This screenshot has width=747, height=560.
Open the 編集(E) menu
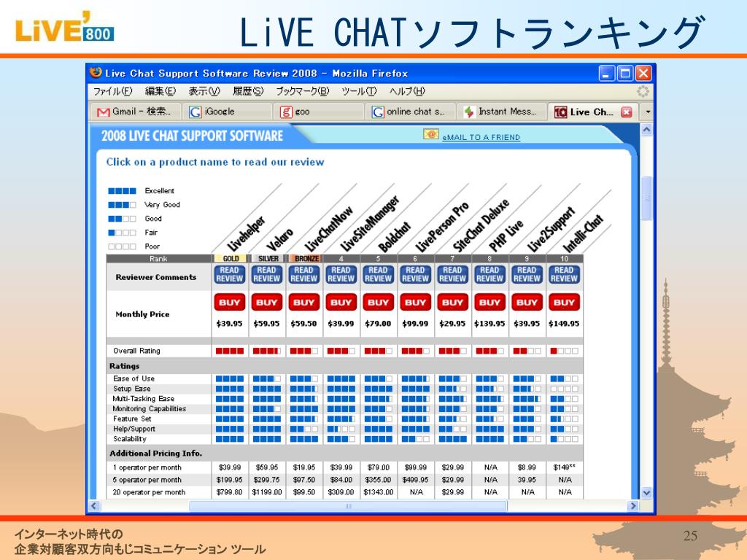tap(160, 91)
